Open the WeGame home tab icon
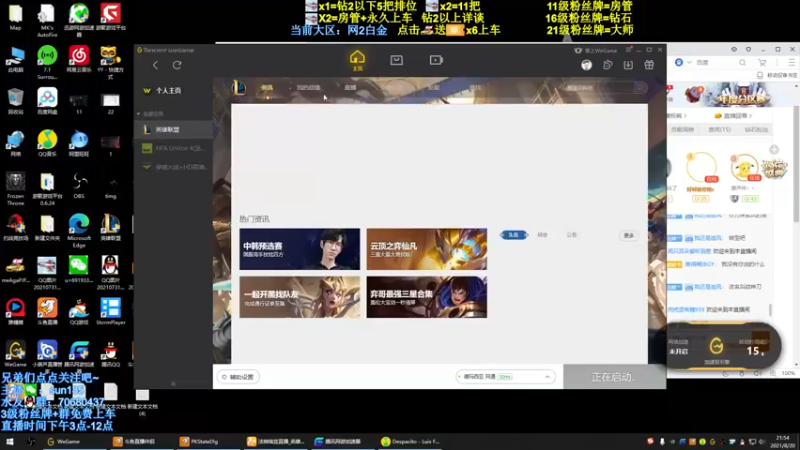Screen dimensions: 800x450 357,60
